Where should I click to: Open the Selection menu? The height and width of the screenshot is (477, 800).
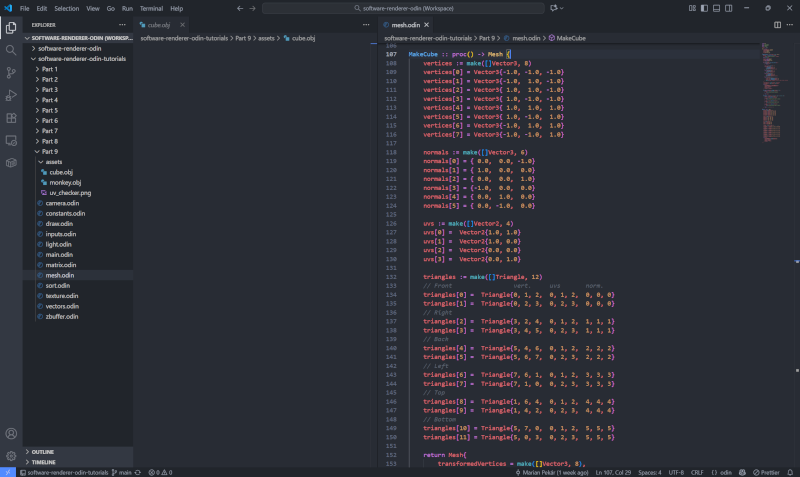67,8
